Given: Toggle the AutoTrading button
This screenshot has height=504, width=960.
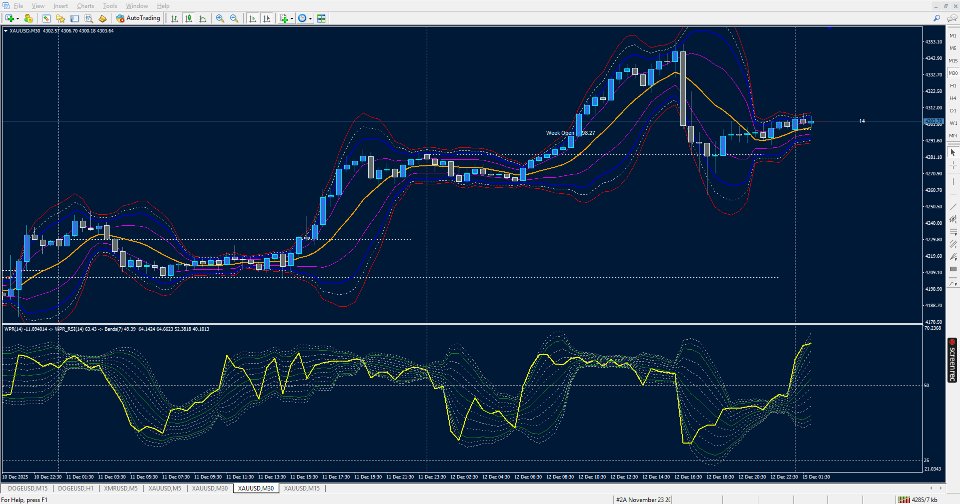Looking at the screenshot, I should tap(138, 18).
